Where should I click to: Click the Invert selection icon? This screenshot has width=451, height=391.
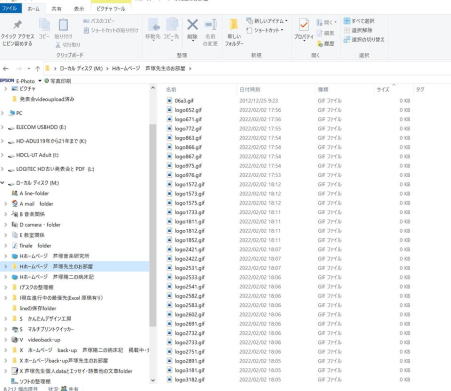coord(347,39)
